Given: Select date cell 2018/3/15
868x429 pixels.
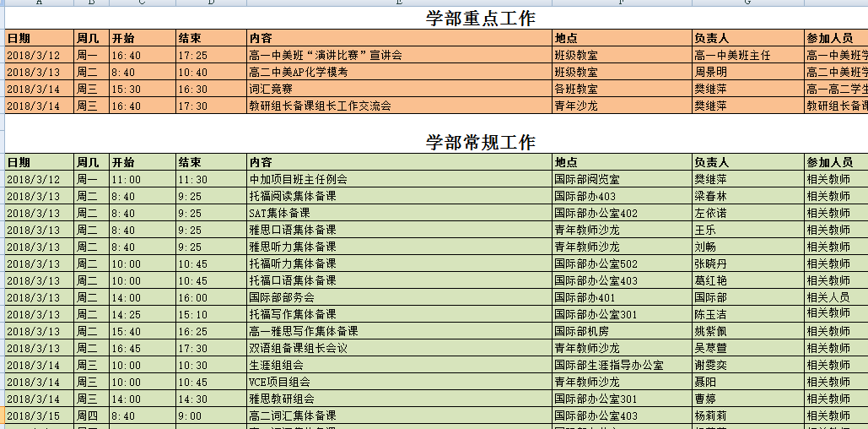Looking at the screenshot, I should point(40,415).
